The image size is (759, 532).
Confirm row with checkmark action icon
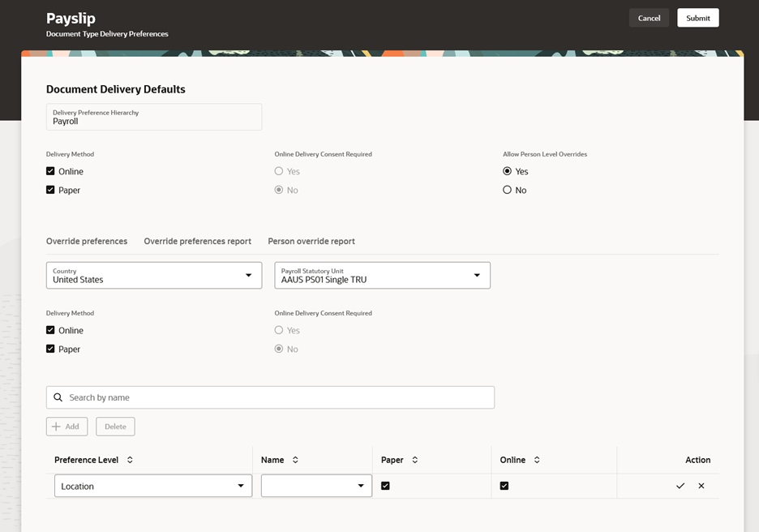click(680, 486)
